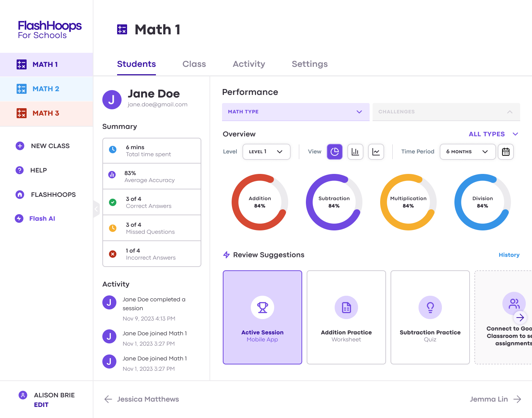Open Math 2 class in sidebar

46,89
